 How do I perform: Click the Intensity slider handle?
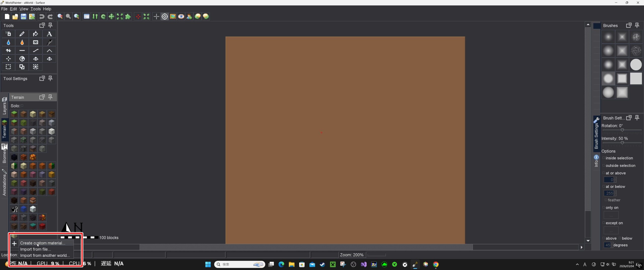click(x=622, y=143)
